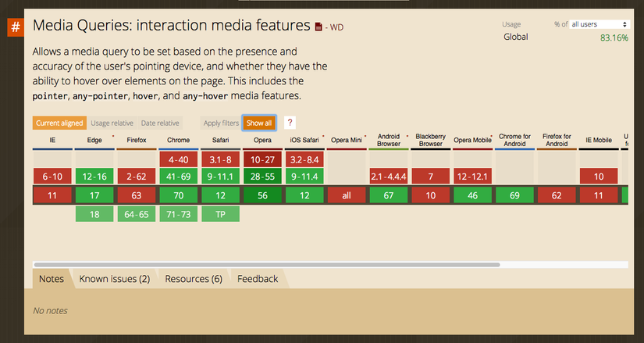Switch to Resources (6) tab
The image size is (644, 343).
(194, 279)
